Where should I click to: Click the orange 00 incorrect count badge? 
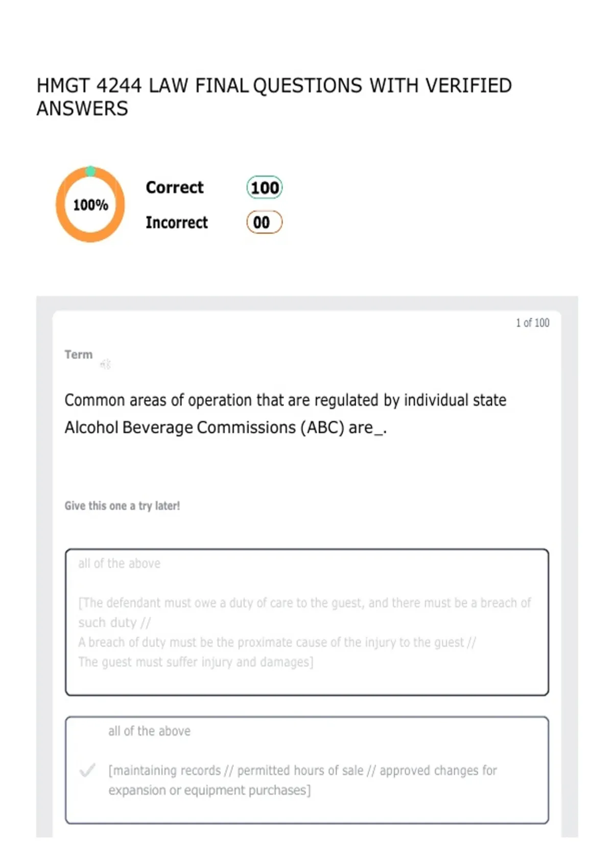coord(265,222)
